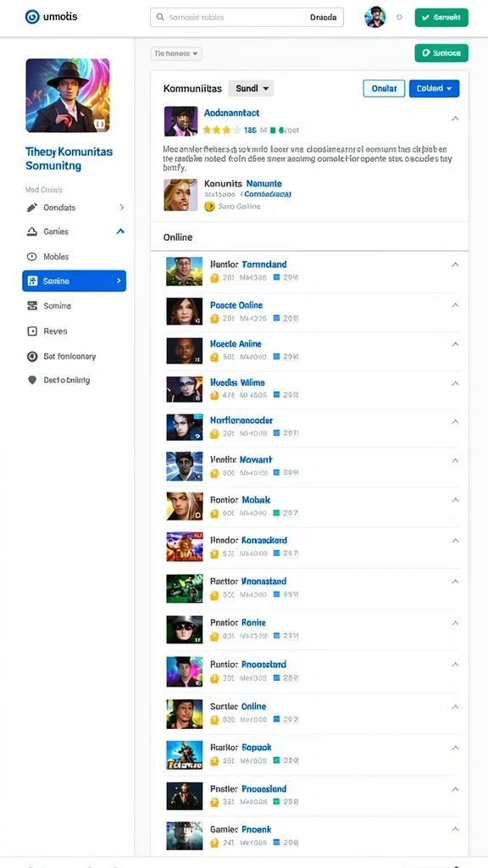Screen dimensions: 488x868
Task: Open the Nanunte link
Action: (x=264, y=183)
